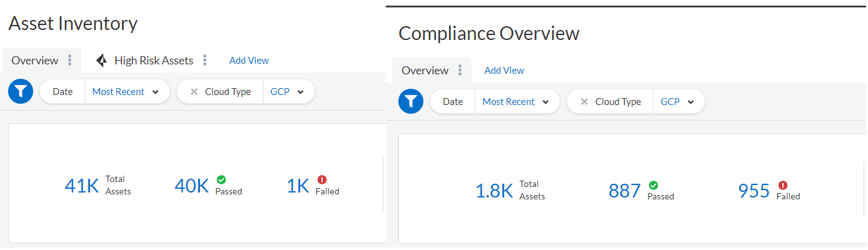Image resolution: width=868 pixels, height=250 pixels.
Task: Click red Failed alert icon in Compliance Overview
Action: tap(783, 185)
